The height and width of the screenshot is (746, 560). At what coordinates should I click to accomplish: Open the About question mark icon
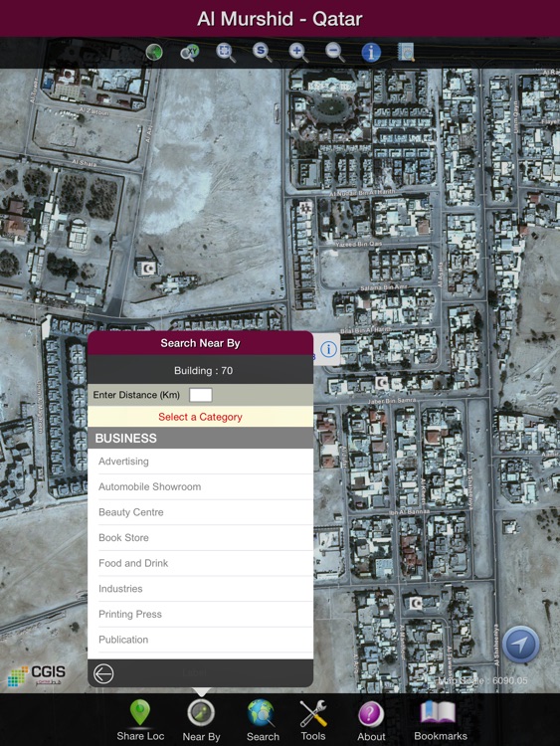(x=371, y=714)
